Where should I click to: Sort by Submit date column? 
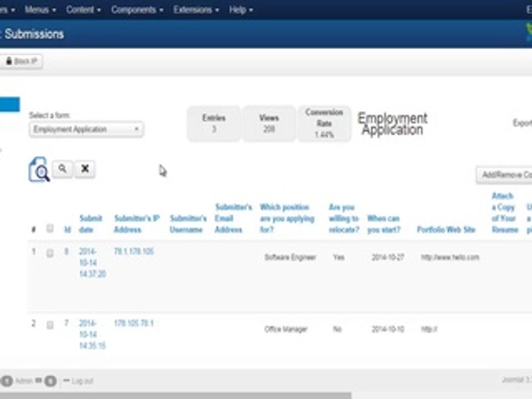(90, 224)
